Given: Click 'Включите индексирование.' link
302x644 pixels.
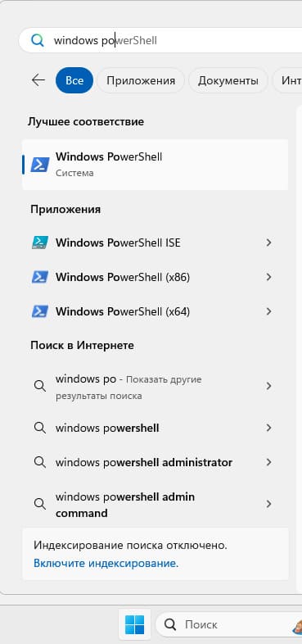Looking at the screenshot, I should (x=106, y=563).
